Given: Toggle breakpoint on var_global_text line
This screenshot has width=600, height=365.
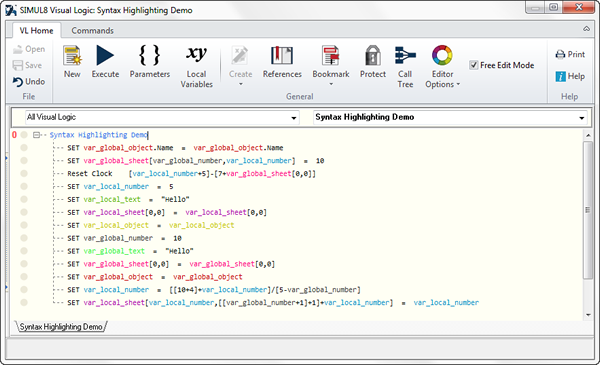Looking at the screenshot, I should tap(24, 251).
